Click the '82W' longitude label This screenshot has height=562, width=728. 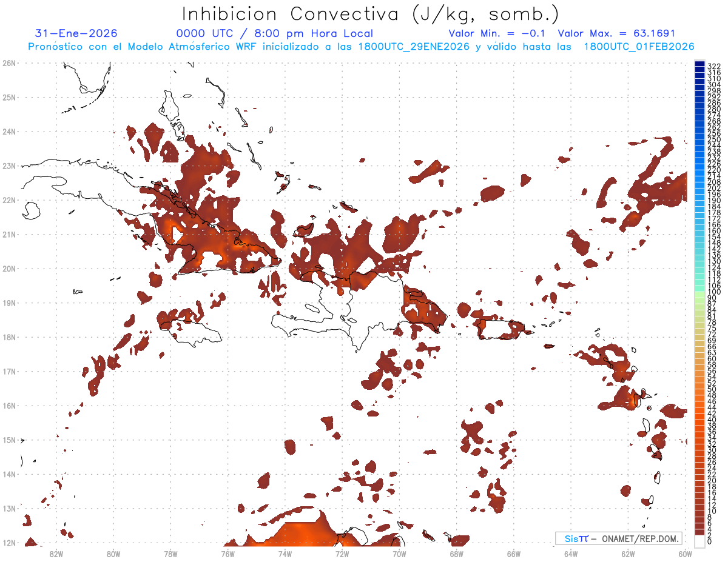56,554
